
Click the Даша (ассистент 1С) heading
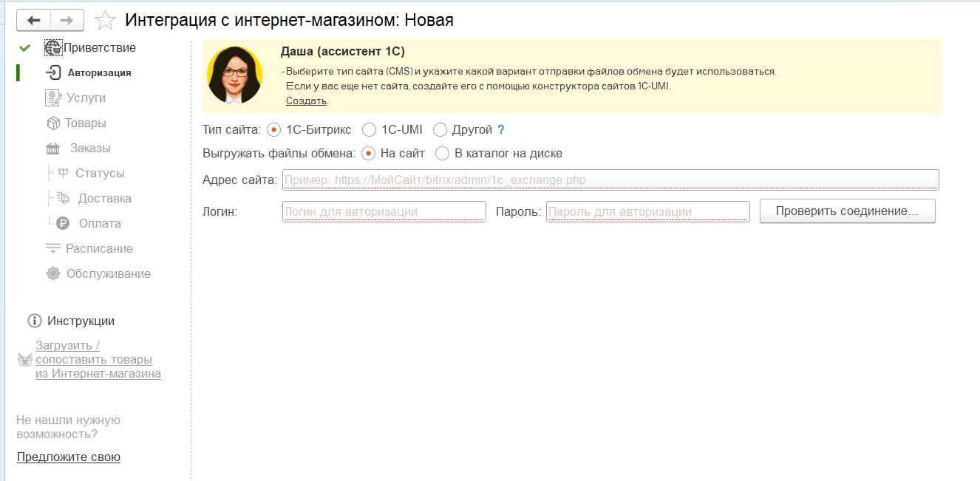point(343,51)
